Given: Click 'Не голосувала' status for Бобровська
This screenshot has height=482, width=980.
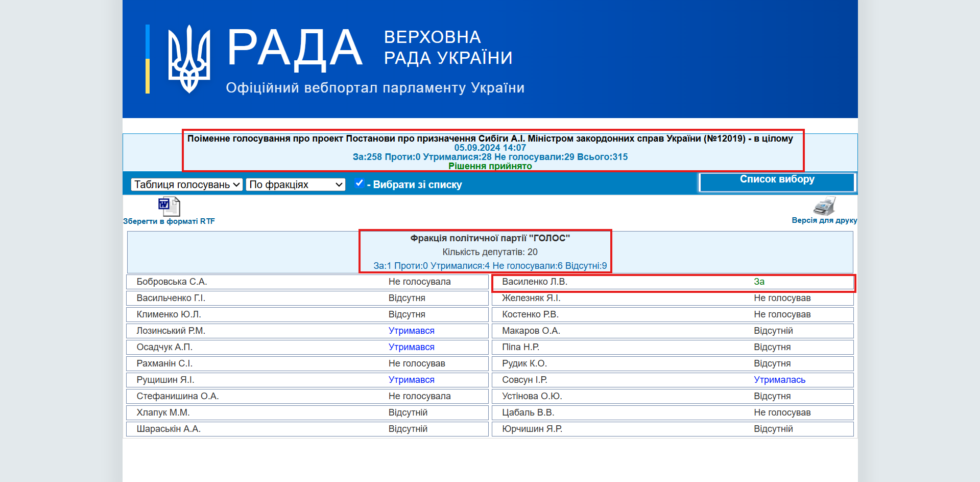Looking at the screenshot, I should pos(420,282).
